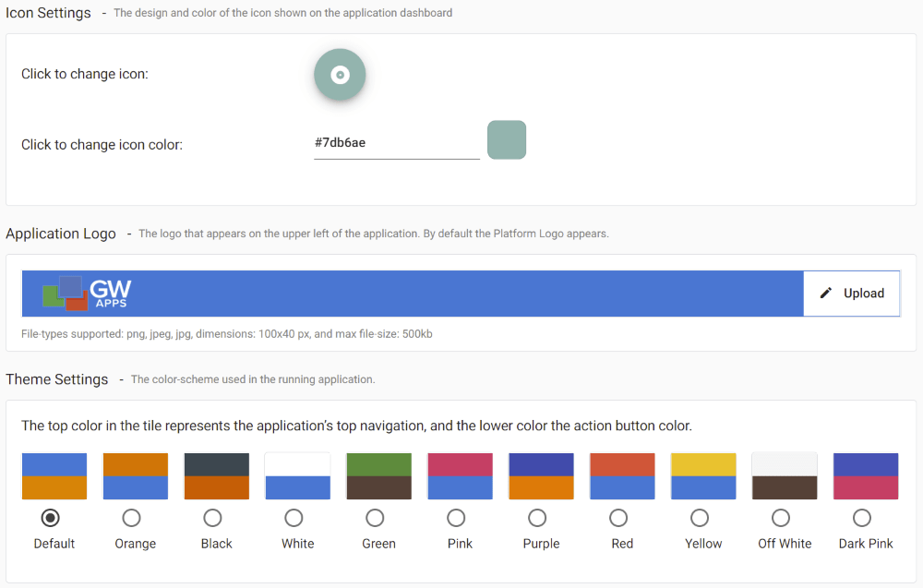
Task: Click the blue application logo banner
Action: pos(461,294)
